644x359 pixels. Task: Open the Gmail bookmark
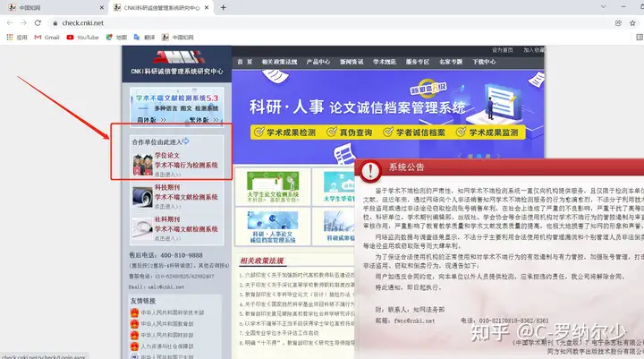click(47, 37)
